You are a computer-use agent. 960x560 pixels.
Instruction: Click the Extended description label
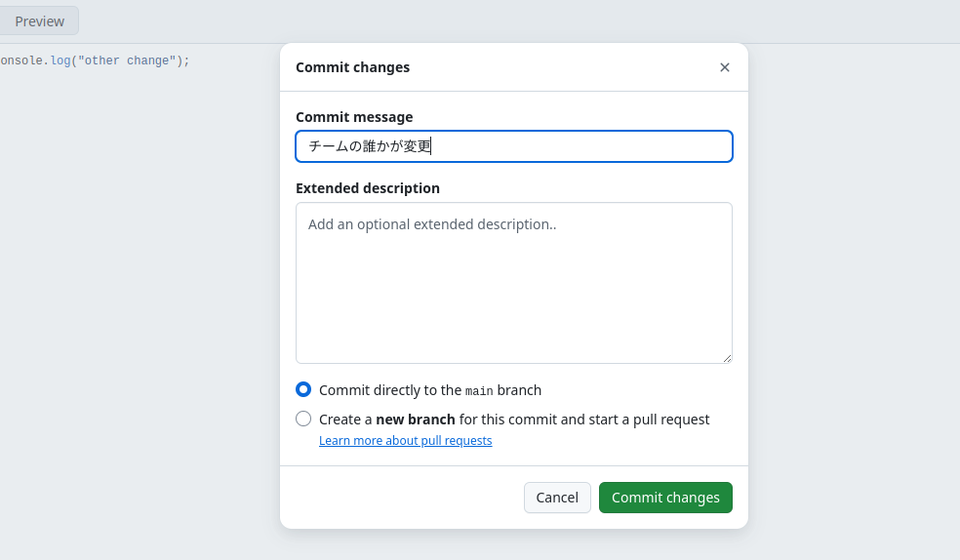click(x=368, y=188)
